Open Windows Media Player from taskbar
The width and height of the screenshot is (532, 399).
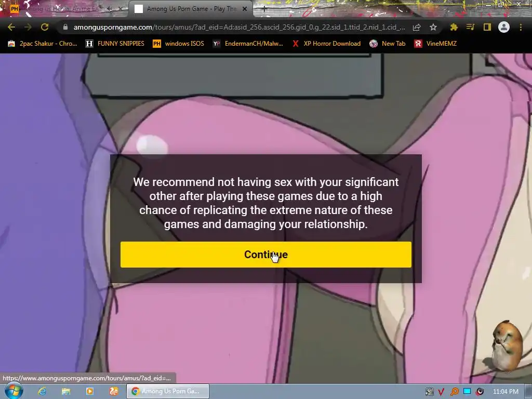click(x=90, y=391)
